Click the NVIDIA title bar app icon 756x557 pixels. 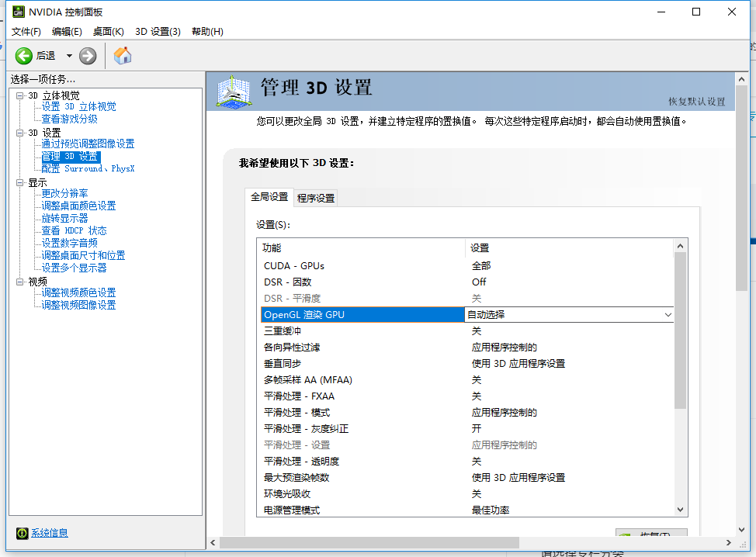pos(19,12)
